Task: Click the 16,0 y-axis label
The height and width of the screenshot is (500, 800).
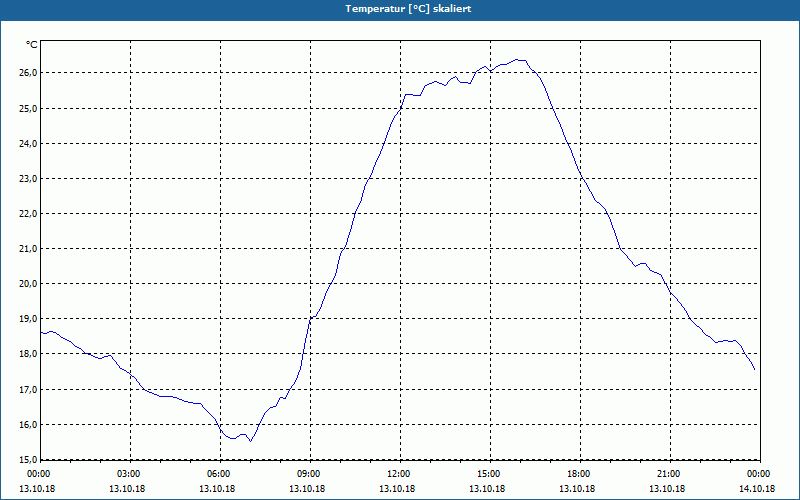Action: pos(28,424)
